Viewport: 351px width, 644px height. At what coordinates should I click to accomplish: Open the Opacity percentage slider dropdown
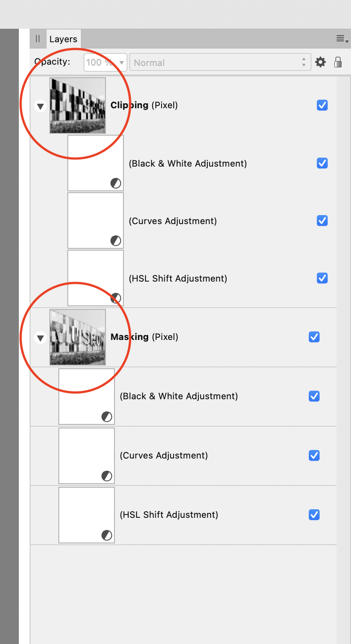[x=121, y=62]
